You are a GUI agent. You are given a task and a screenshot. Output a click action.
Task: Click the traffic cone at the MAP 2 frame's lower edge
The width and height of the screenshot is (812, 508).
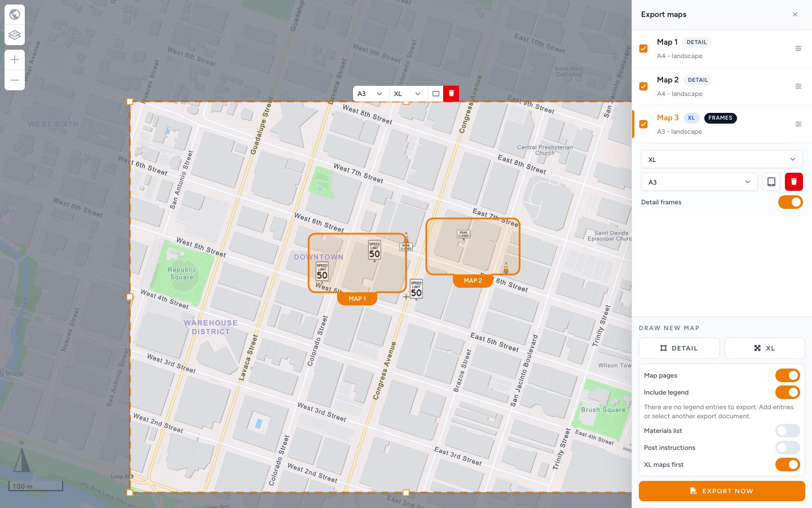pos(506,267)
